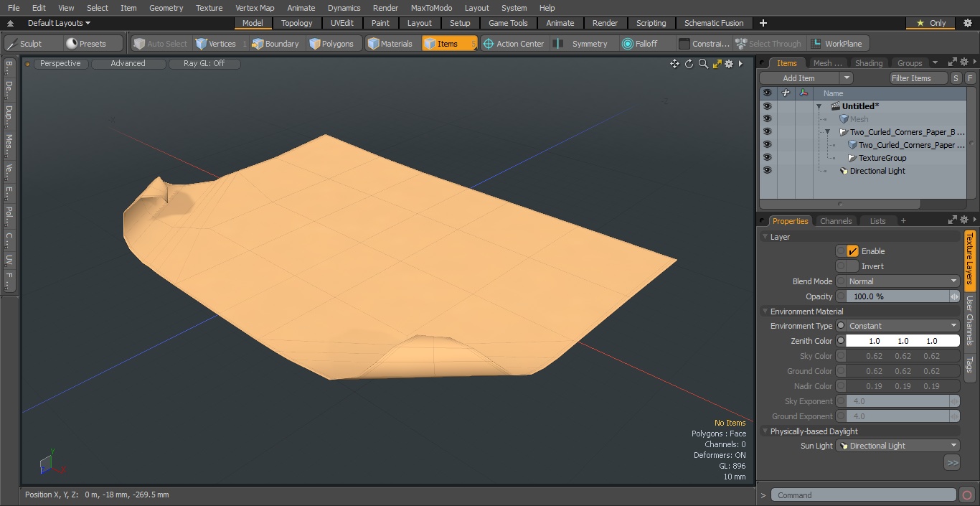Click Items panel expand arrows icon

click(x=953, y=62)
